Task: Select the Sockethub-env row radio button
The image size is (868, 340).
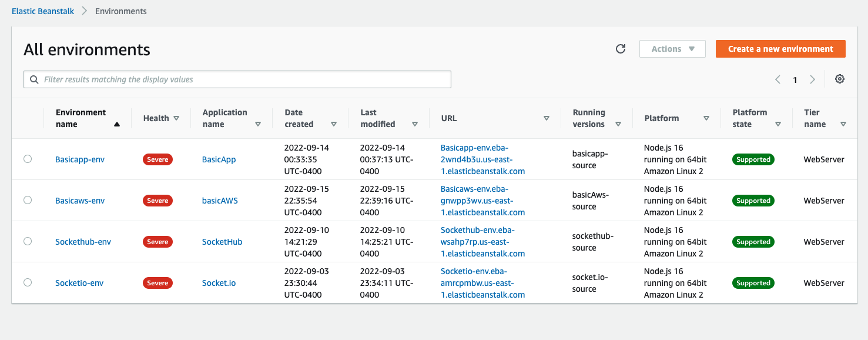Action: [x=28, y=241]
